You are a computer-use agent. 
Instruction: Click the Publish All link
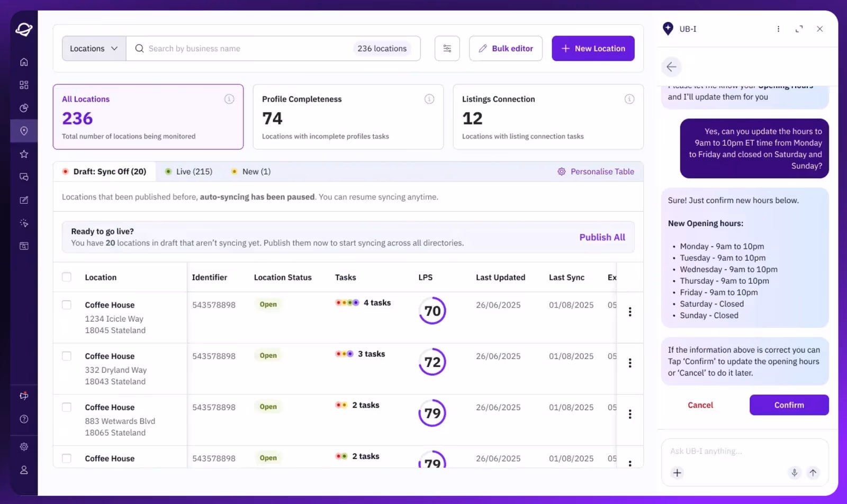pyautogui.click(x=602, y=237)
